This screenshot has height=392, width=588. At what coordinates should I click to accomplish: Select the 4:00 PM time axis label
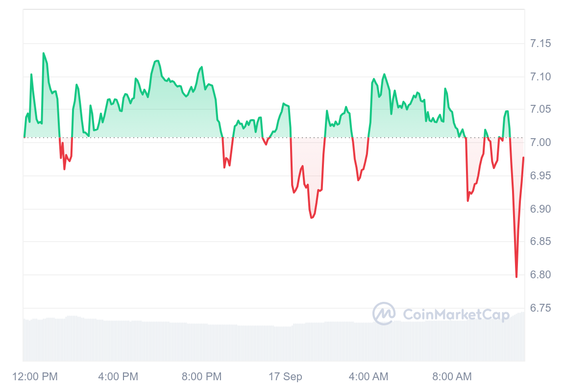tap(118, 377)
